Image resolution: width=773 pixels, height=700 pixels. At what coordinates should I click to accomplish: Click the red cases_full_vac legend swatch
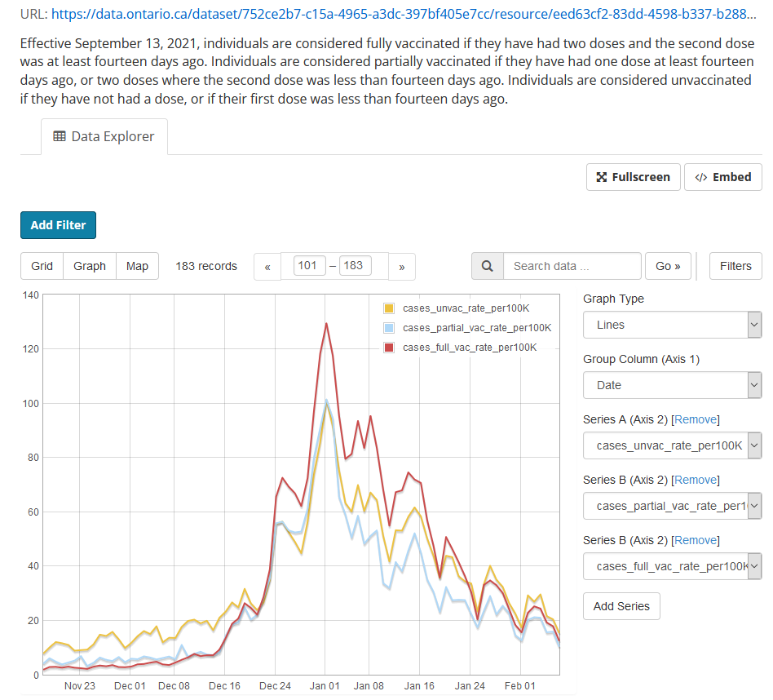389,348
